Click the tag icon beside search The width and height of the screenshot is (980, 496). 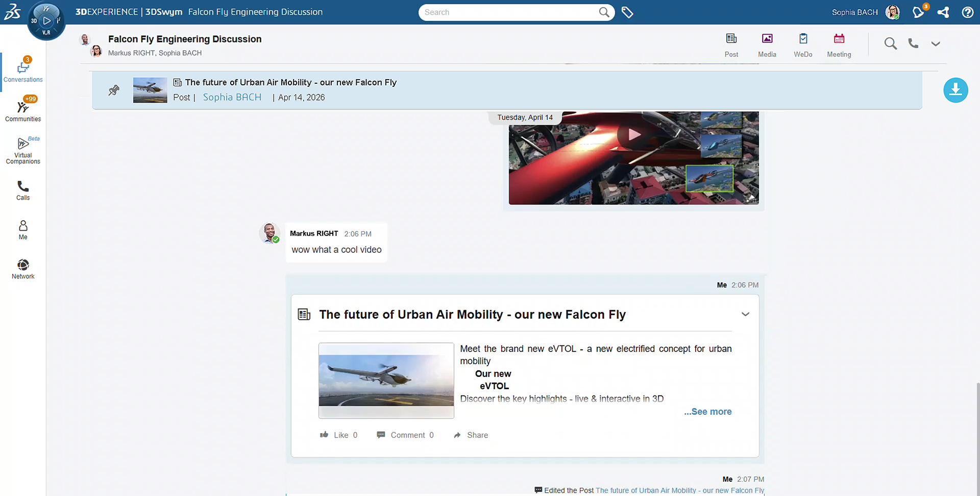[627, 12]
